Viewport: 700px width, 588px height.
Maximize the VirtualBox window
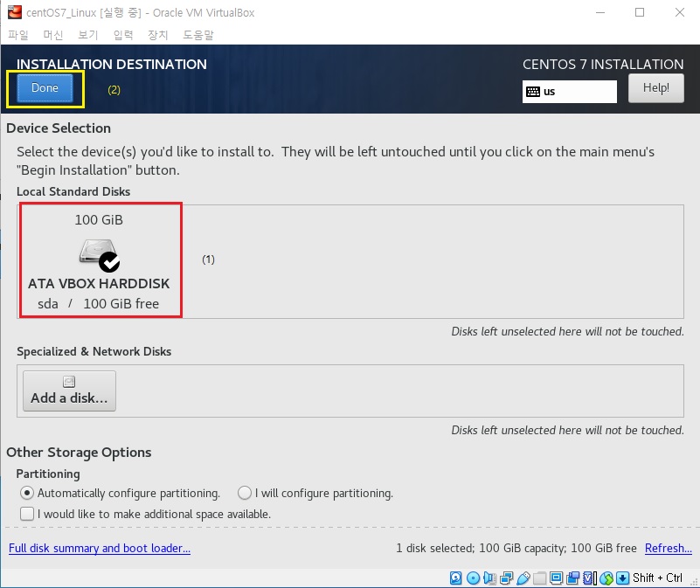[640, 12]
